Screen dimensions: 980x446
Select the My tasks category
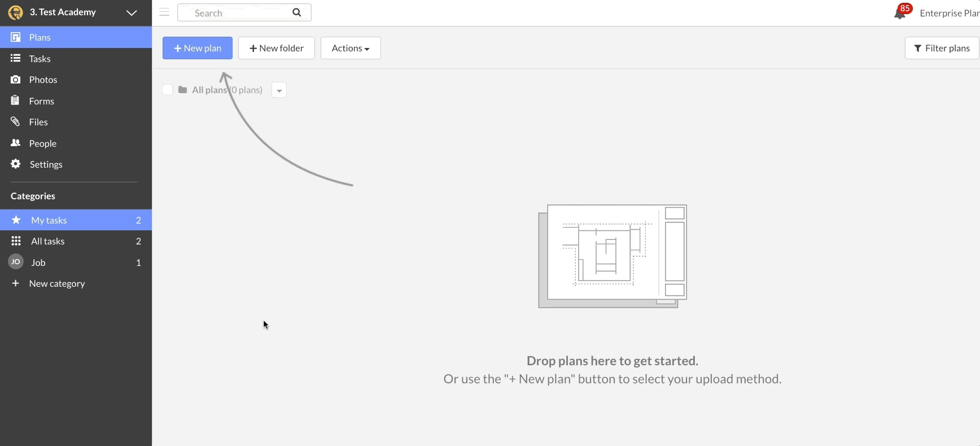[76, 220]
